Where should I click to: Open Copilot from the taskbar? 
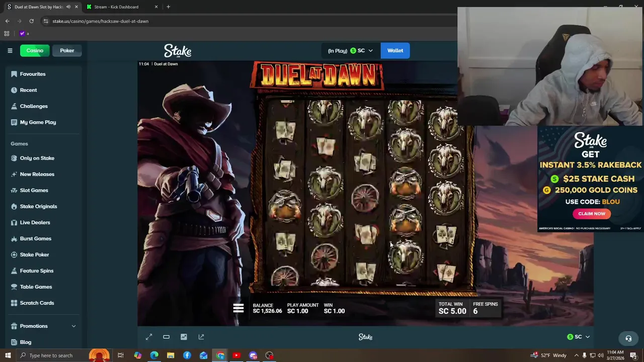pos(137,355)
